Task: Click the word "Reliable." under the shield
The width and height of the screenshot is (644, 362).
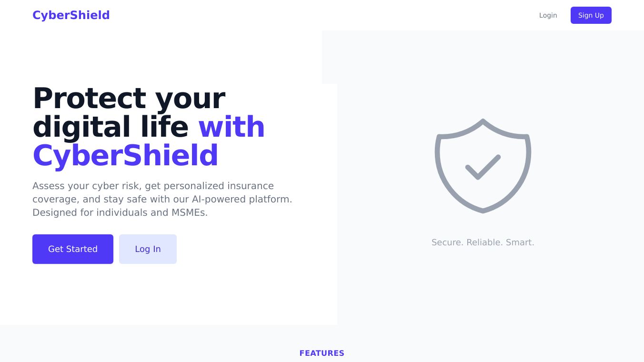Action: tap(484, 242)
